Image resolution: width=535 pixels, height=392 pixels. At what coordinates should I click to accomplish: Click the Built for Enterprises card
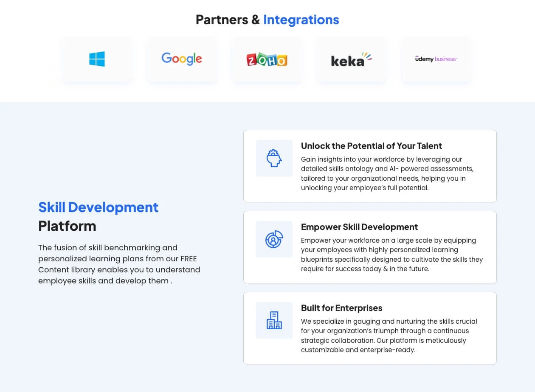369,328
